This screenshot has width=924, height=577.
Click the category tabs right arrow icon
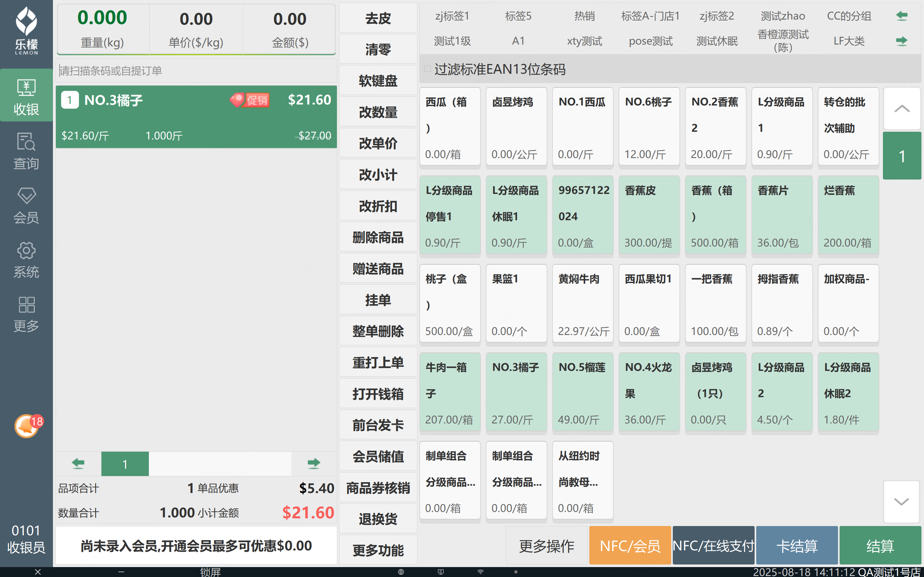902,41
